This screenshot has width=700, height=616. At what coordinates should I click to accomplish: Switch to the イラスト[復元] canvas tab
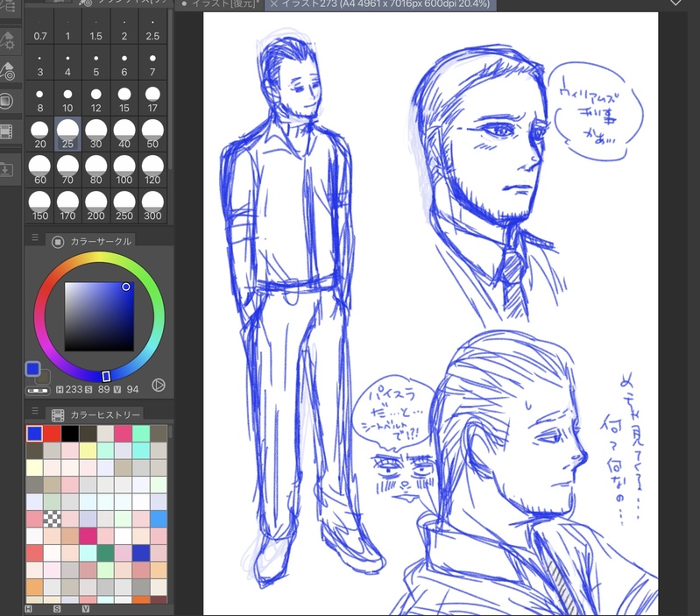pyautogui.click(x=221, y=4)
